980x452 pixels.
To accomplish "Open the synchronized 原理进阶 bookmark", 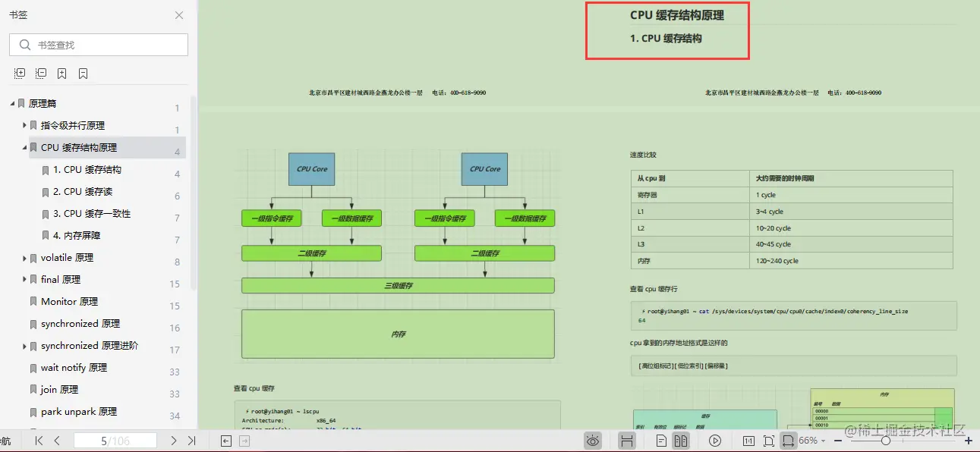I will point(90,346).
